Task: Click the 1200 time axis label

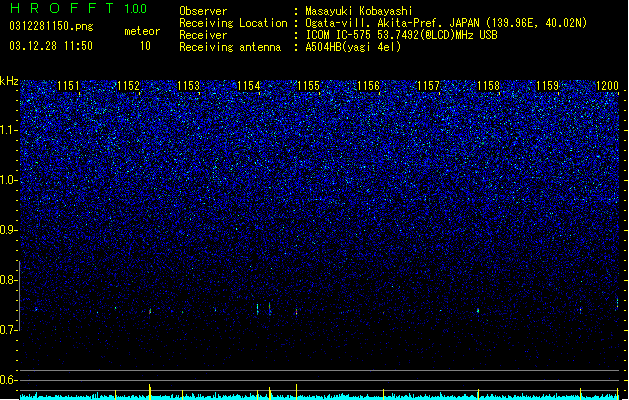Action: (x=607, y=86)
